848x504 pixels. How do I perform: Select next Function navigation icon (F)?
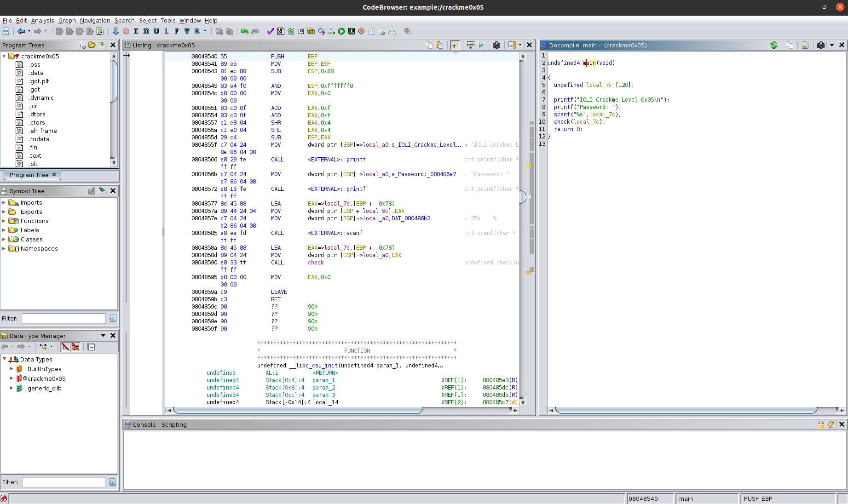pos(176,31)
